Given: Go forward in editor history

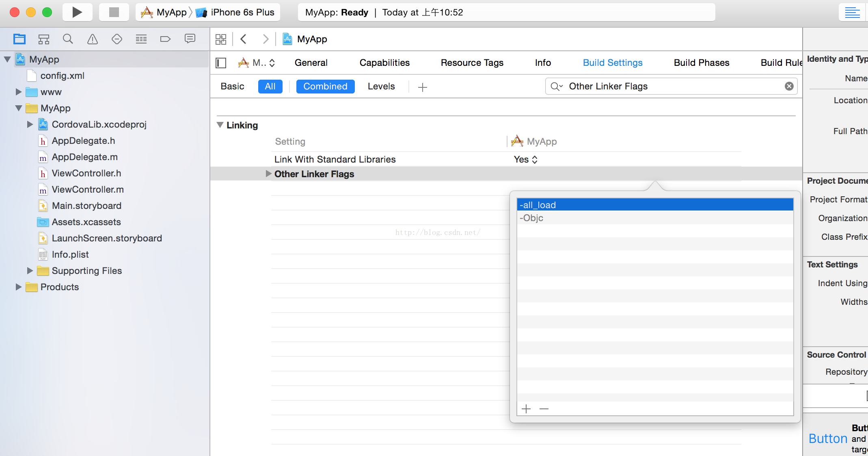Looking at the screenshot, I should 266,39.
